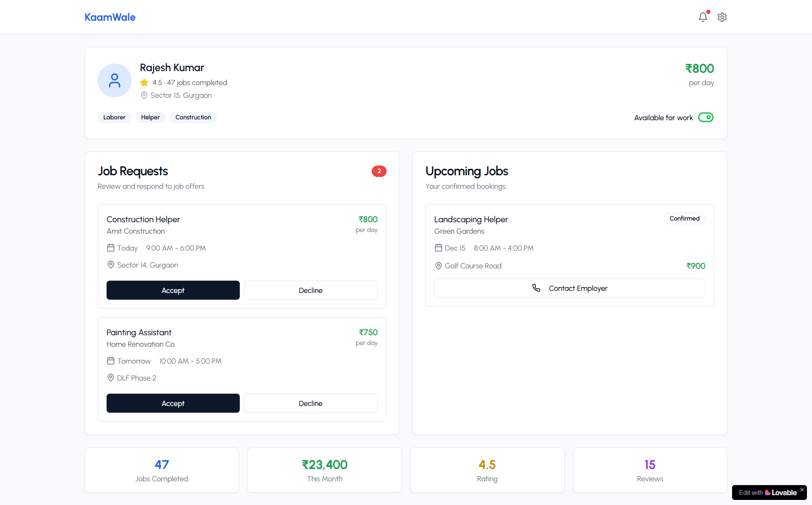Viewport: 812px width, 505px height.
Task: Decline the Painting Assistant job request
Action: 310,403
